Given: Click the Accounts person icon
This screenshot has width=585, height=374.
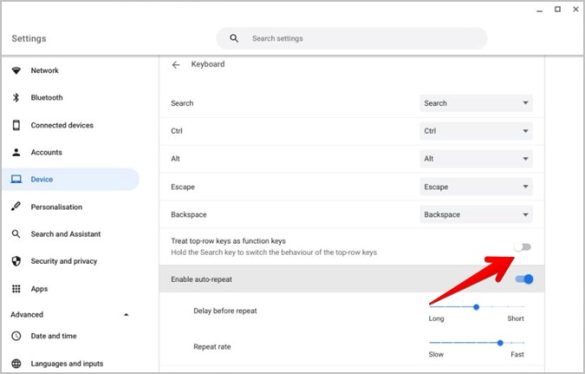Looking at the screenshot, I should [x=16, y=152].
